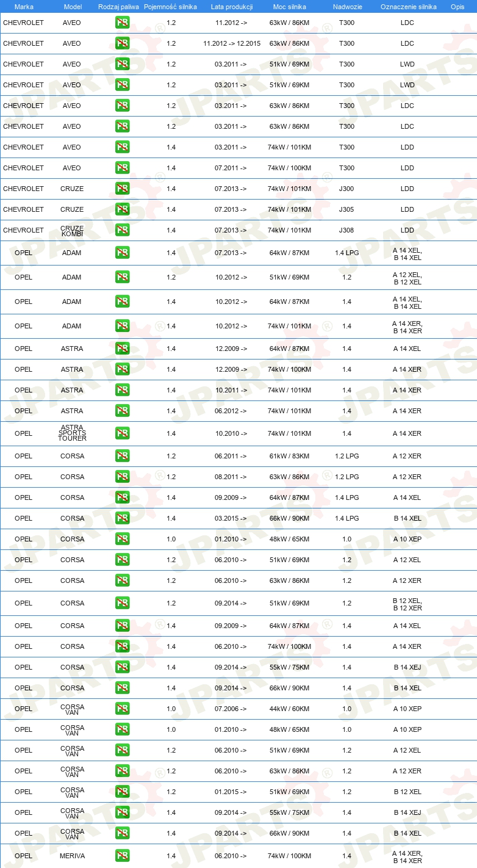This screenshot has height=868, width=477.
Task: Select the '07.2011 ->' production date cell
Action: click(x=231, y=168)
